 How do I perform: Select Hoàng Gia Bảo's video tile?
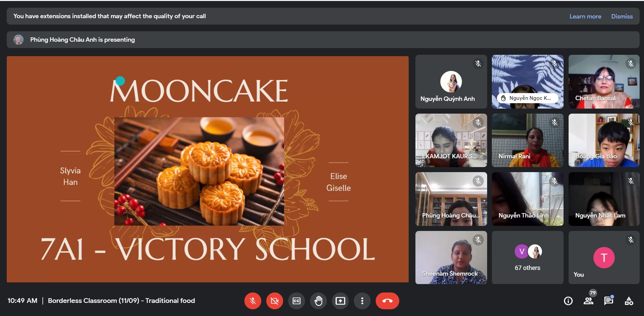(604, 140)
